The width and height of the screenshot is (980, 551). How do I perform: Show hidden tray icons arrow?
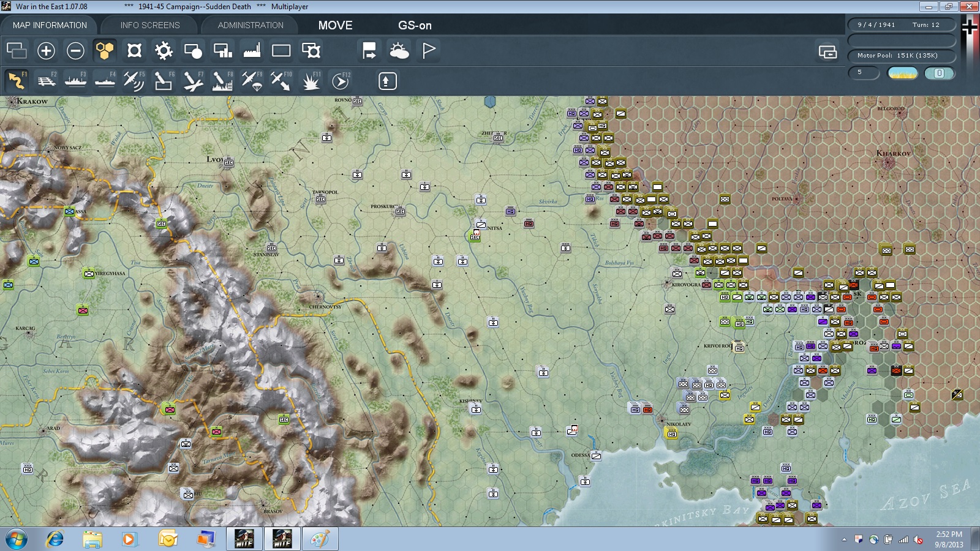[844, 539]
